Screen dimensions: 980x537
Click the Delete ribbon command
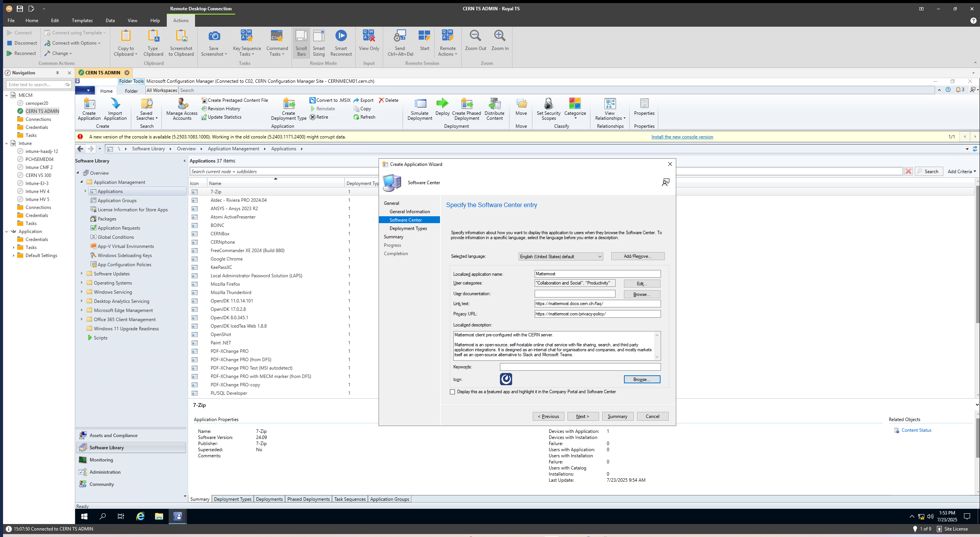pyautogui.click(x=388, y=100)
